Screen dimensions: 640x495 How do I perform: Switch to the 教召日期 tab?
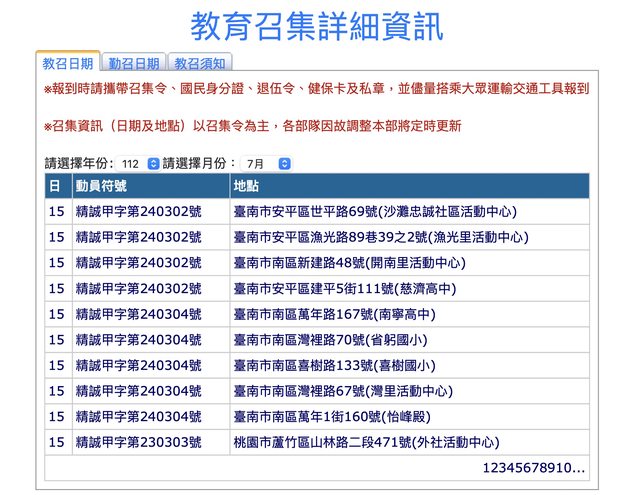[67, 62]
